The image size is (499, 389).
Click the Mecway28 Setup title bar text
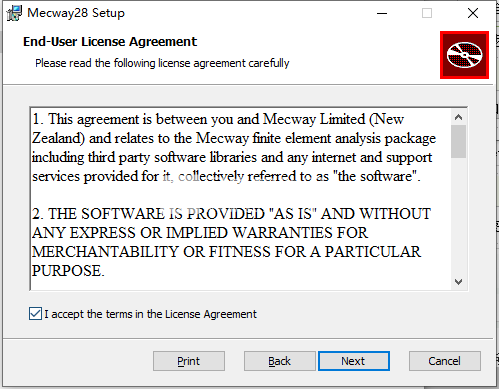(76, 13)
